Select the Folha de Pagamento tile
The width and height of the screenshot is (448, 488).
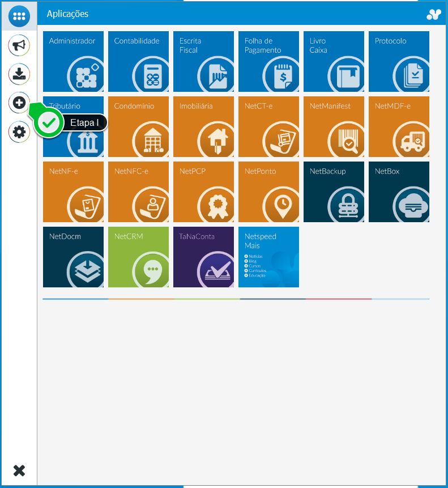268,61
